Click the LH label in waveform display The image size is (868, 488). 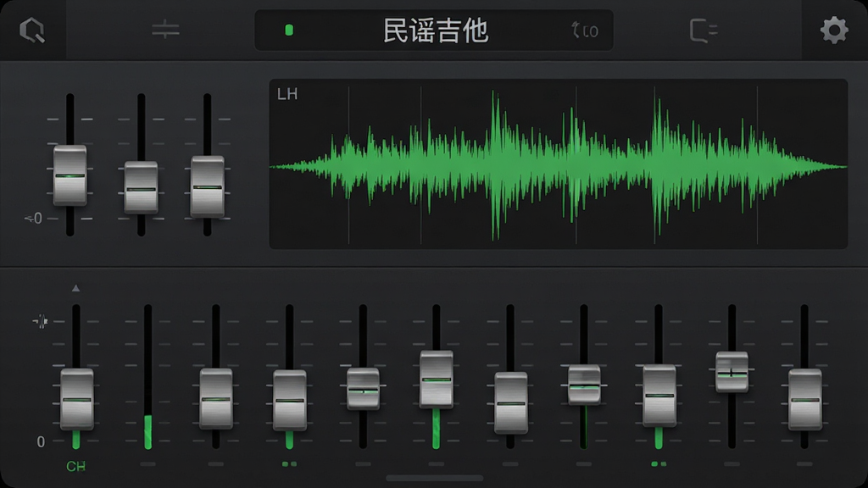click(287, 94)
